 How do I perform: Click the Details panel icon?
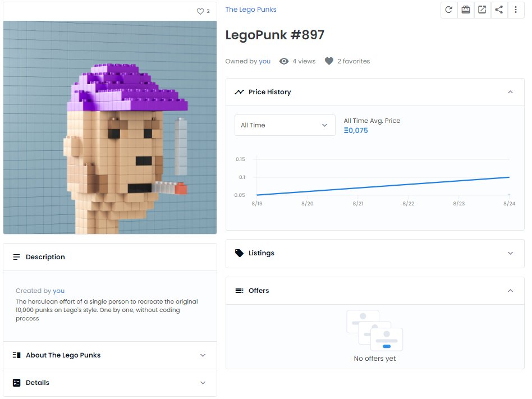click(x=16, y=383)
